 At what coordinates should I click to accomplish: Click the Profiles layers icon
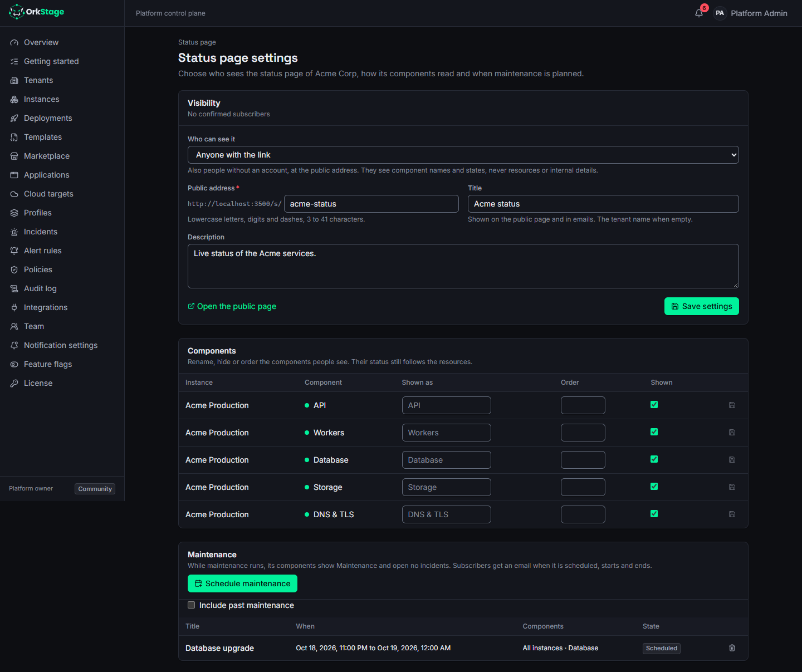point(14,213)
